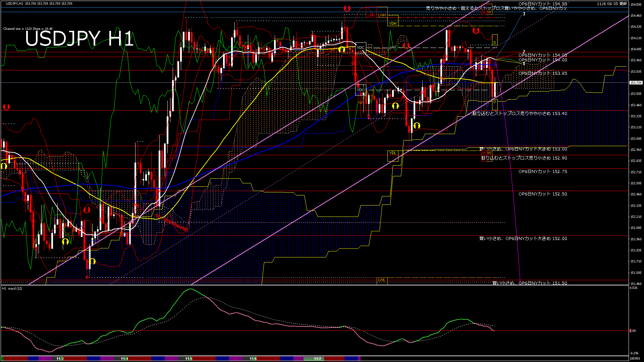644x362 pixels.
Task: Click the yellow Ω icon near 151.76 on the left
Action: coord(92,261)
